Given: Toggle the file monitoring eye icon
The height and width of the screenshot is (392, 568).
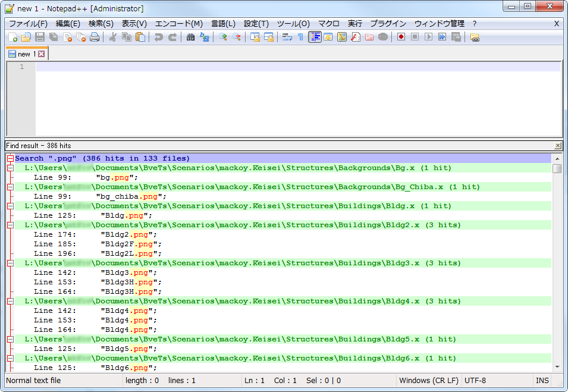Looking at the screenshot, I should (x=383, y=37).
